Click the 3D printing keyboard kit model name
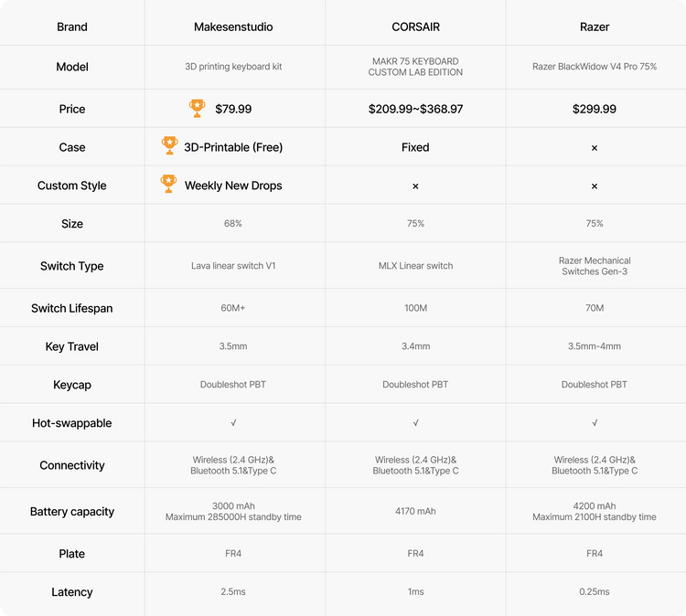 click(233, 67)
